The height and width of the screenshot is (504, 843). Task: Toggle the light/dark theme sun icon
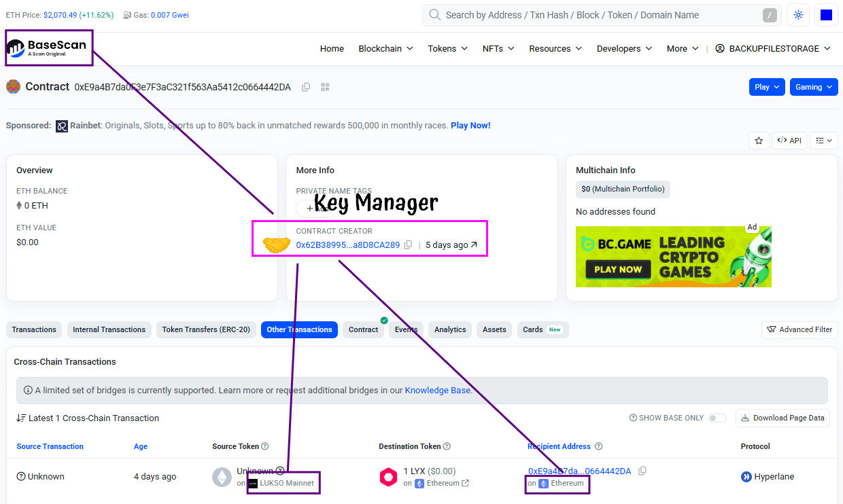tap(798, 15)
